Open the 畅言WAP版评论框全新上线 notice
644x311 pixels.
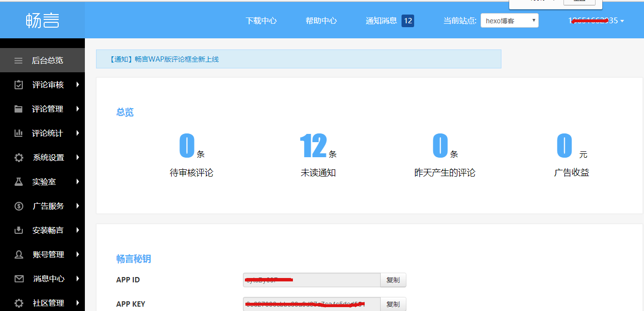pyautogui.click(x=164, y=59)
